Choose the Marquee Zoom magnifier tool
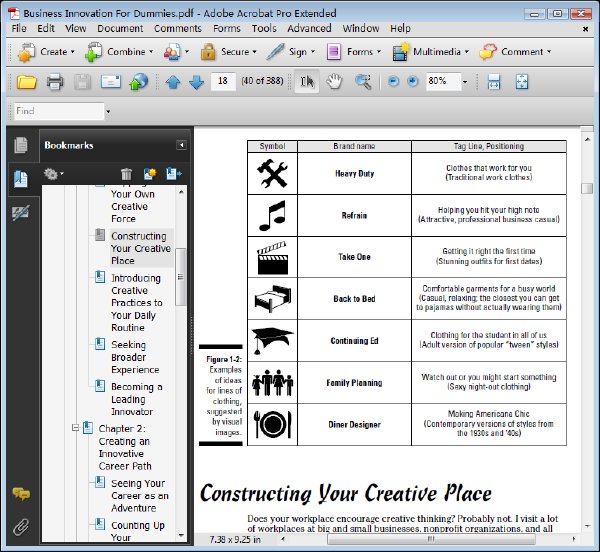Viewport: 600px width, 552px height. point(363,81)
